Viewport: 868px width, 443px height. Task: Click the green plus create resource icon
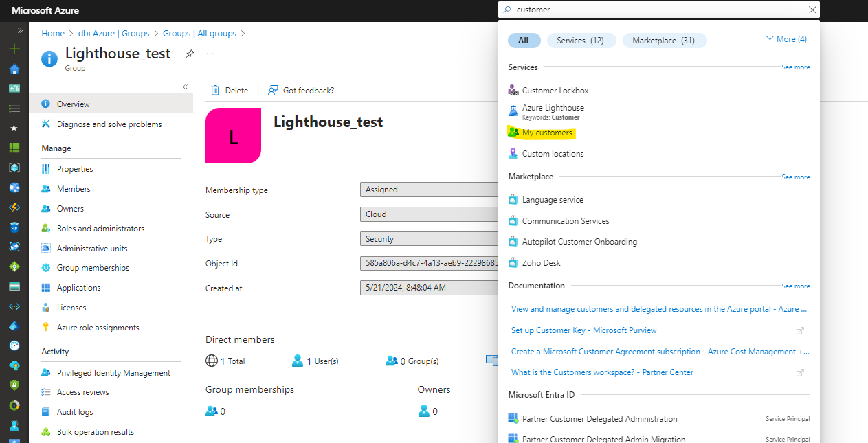tap(14, 49)
